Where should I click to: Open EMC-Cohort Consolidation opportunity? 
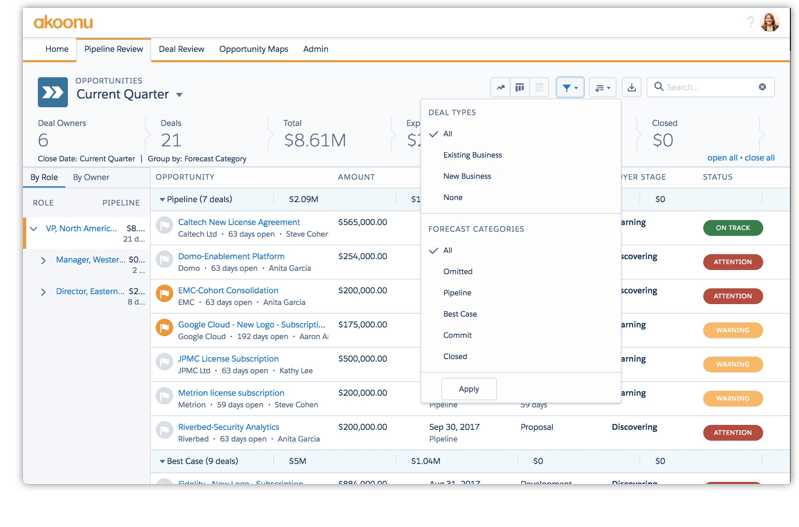[x=228, y=291]
